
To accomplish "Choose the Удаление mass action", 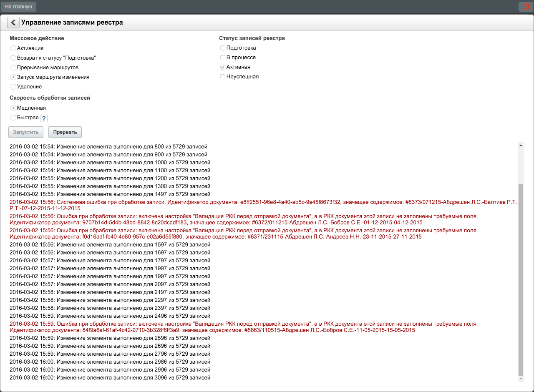I will (13, 87).
